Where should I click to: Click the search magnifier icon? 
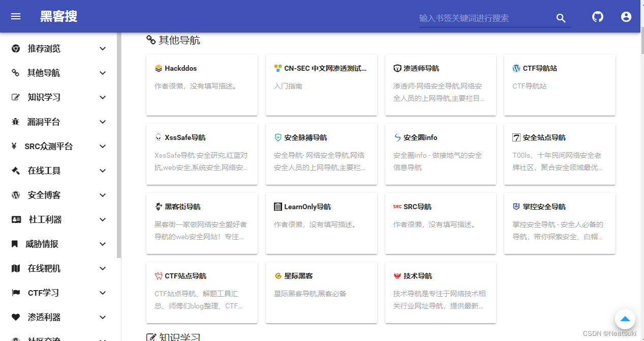pos(561,18)
